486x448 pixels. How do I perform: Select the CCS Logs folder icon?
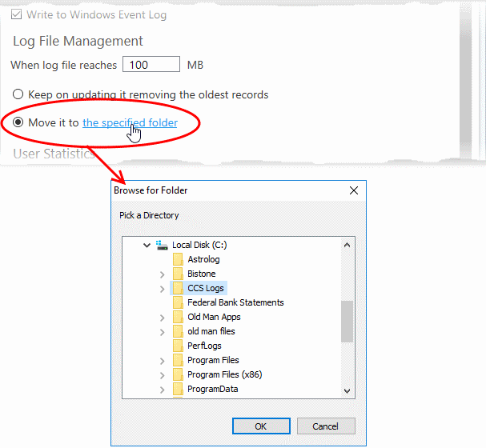click(178, 288)
